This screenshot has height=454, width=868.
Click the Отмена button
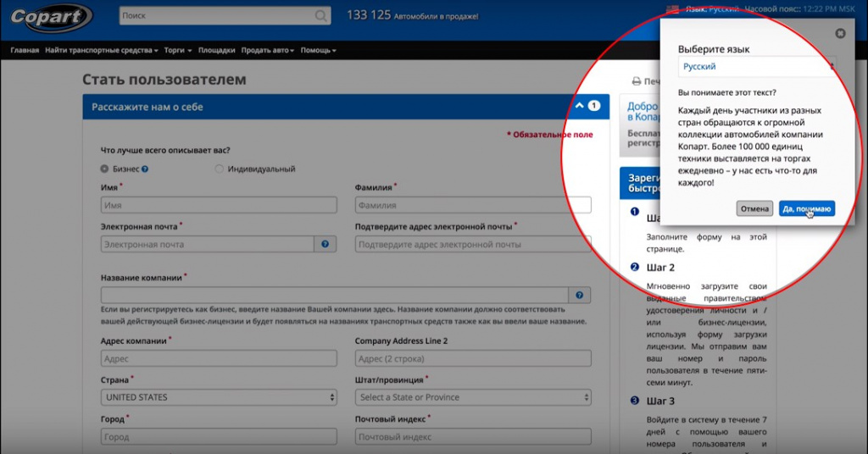pos(754,208)
